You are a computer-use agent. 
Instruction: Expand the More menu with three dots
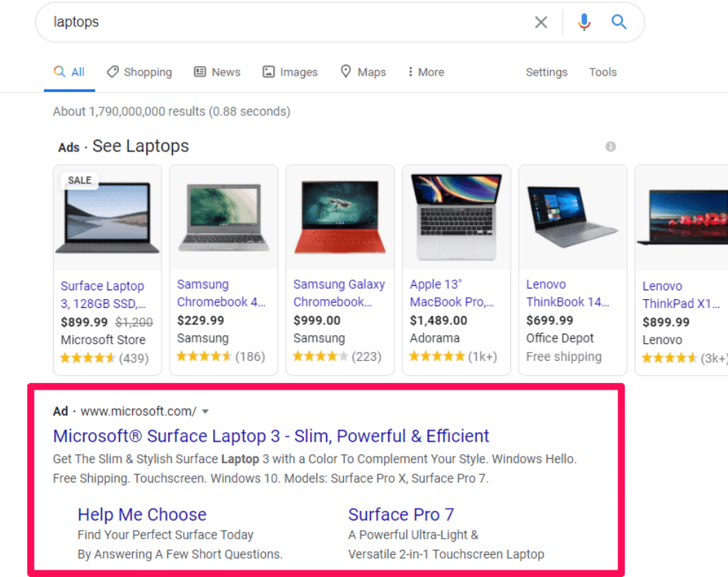[426, 72]
